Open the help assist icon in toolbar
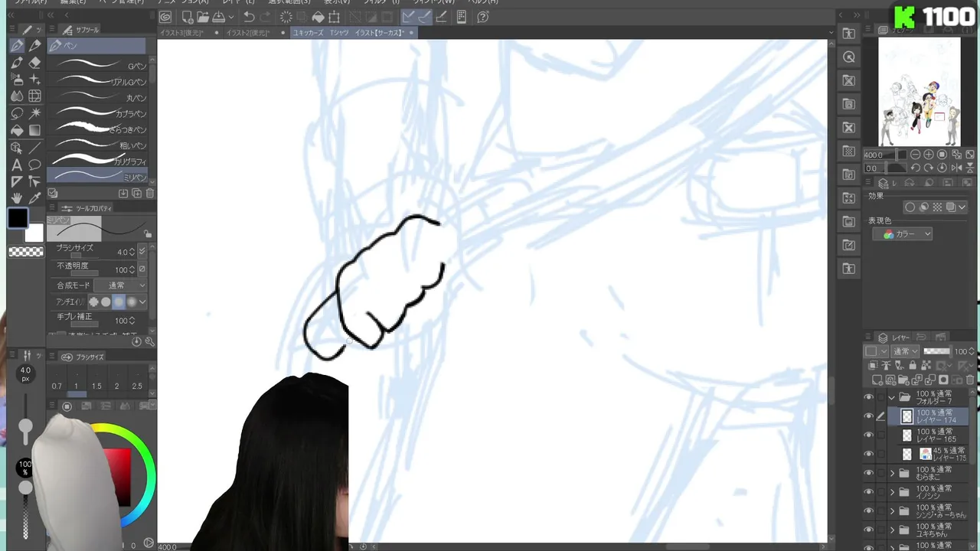Screen dimensions: 980x551 pyautogui.click(x=483, y=17)
